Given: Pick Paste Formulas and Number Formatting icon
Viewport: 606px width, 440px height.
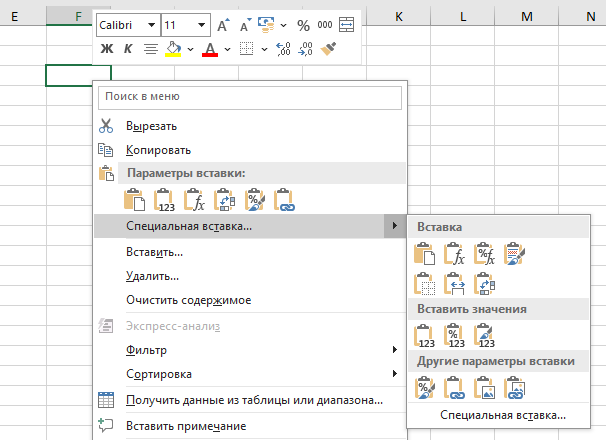Looking at the screenshot, I should [486, 255].
